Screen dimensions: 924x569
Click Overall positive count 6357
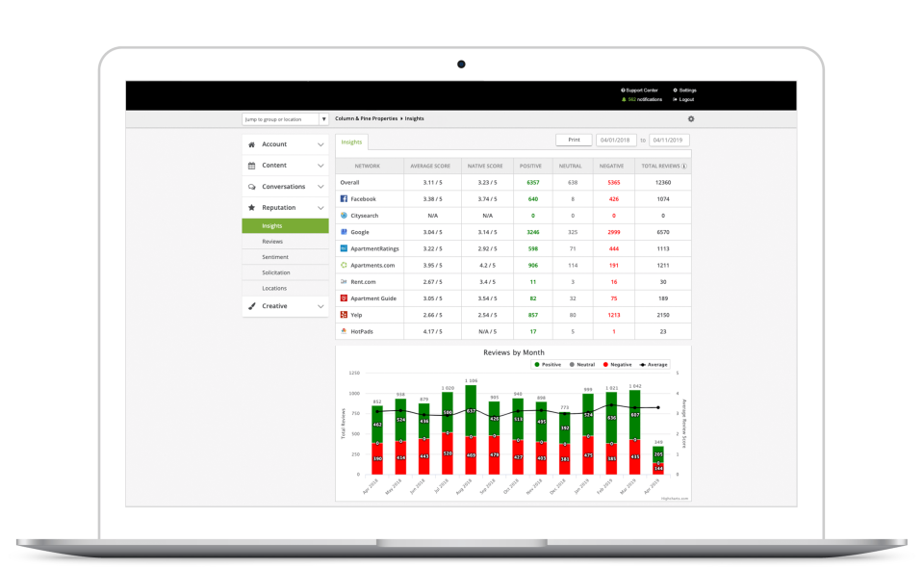(x=532, y=182)
